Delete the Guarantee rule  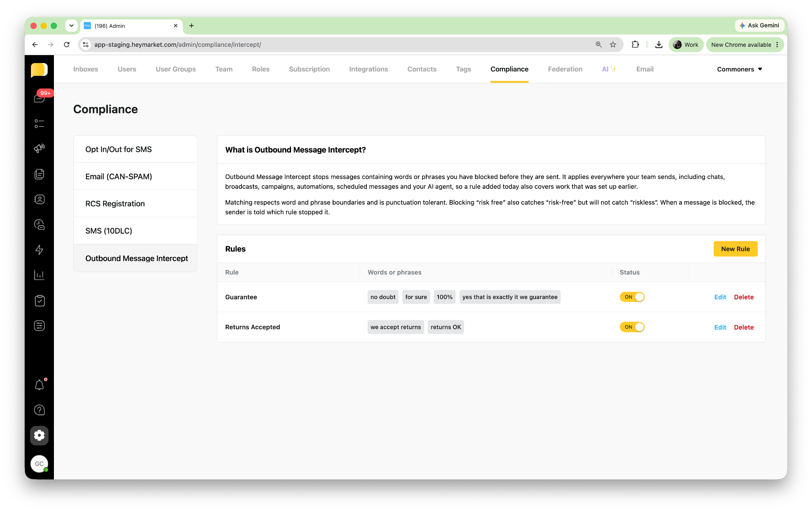[x=744, y=297]
